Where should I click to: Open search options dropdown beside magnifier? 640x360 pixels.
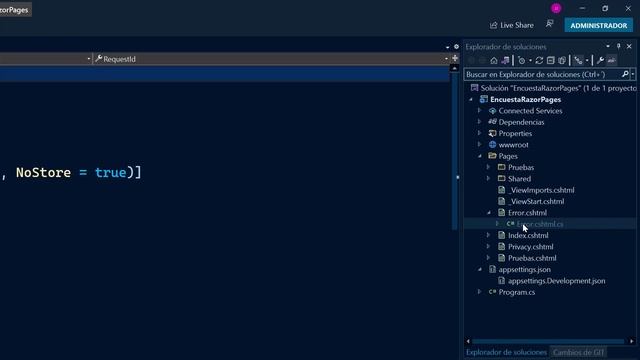(x=633, y=74)
